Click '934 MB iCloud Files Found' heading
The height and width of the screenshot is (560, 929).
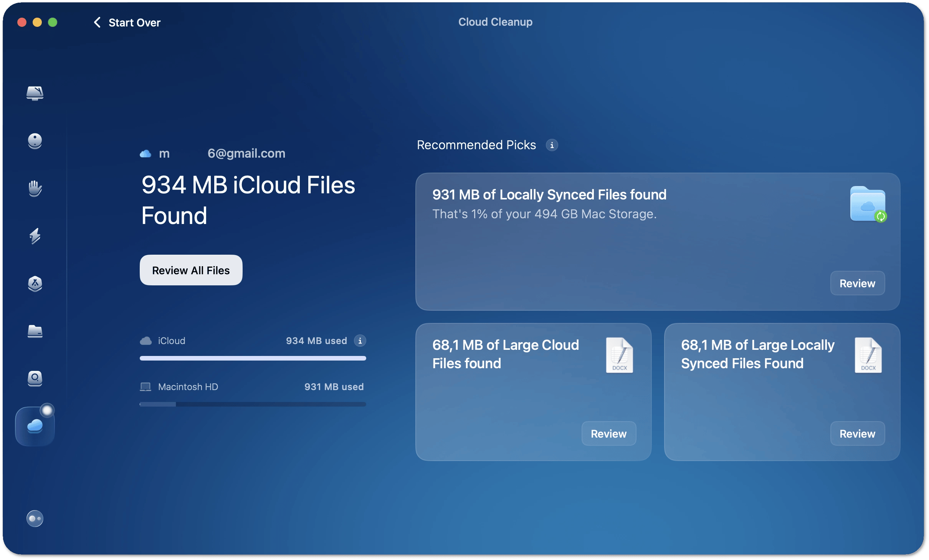tap(248, 200)
